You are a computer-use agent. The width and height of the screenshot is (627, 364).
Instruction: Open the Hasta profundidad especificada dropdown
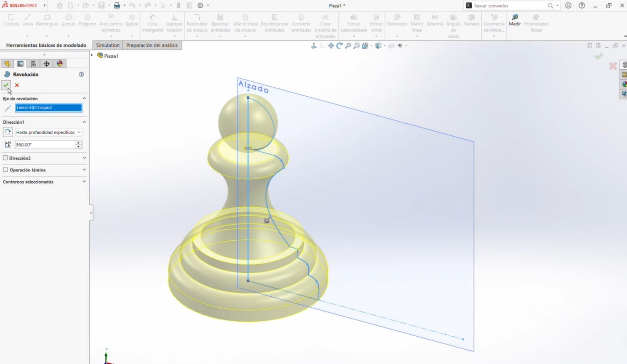pos(78,132)
